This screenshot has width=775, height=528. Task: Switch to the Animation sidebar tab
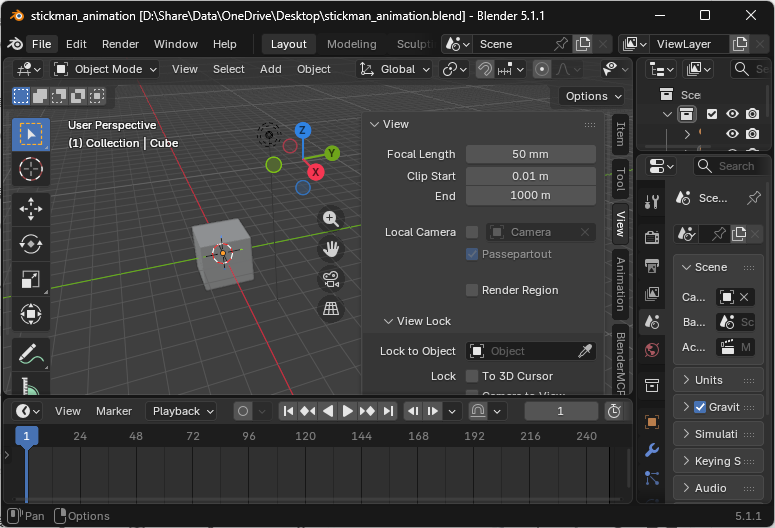click(x=621, y=284)
